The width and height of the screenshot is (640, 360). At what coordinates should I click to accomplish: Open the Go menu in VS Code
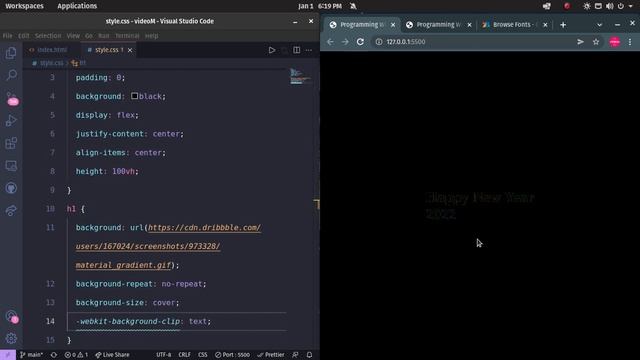(89, 36)
